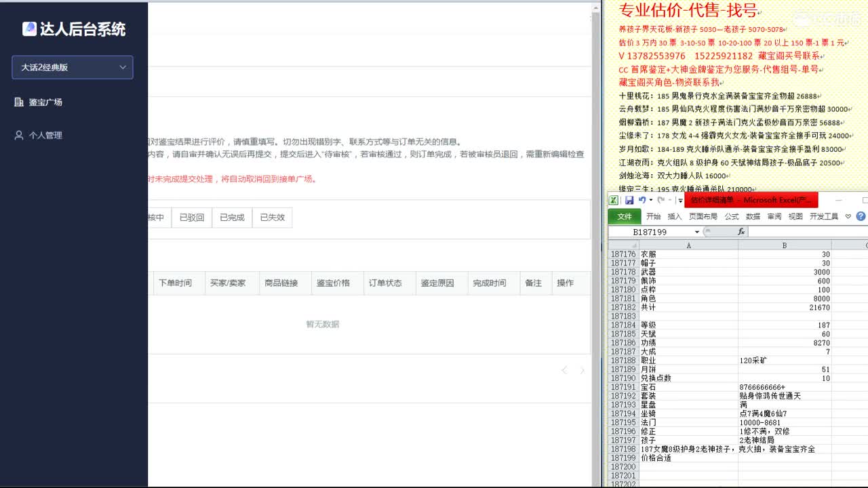Switch to the 视图 ribbon tab

point(795,216)
